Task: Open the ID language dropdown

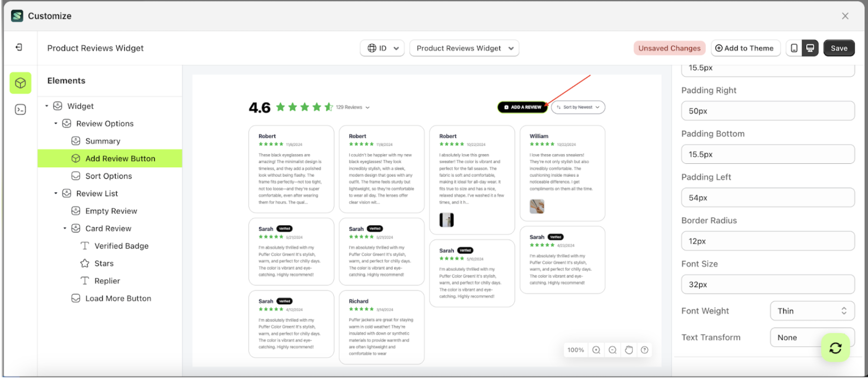Action: tap(382, 49)
